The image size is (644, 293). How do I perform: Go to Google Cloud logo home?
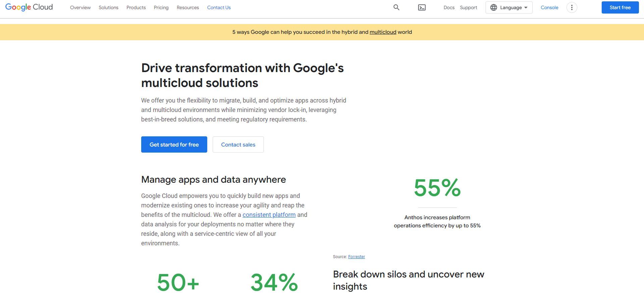(29, 7)
